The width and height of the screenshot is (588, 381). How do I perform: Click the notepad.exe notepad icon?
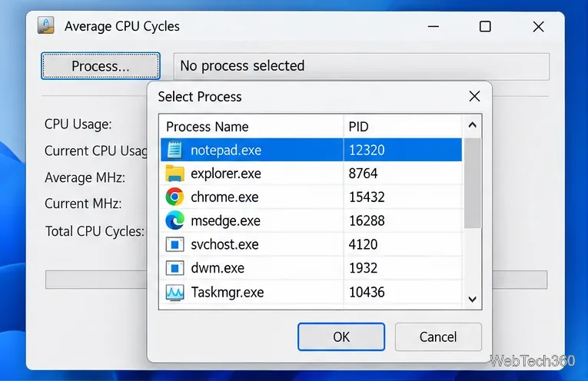tap(174, 150)
